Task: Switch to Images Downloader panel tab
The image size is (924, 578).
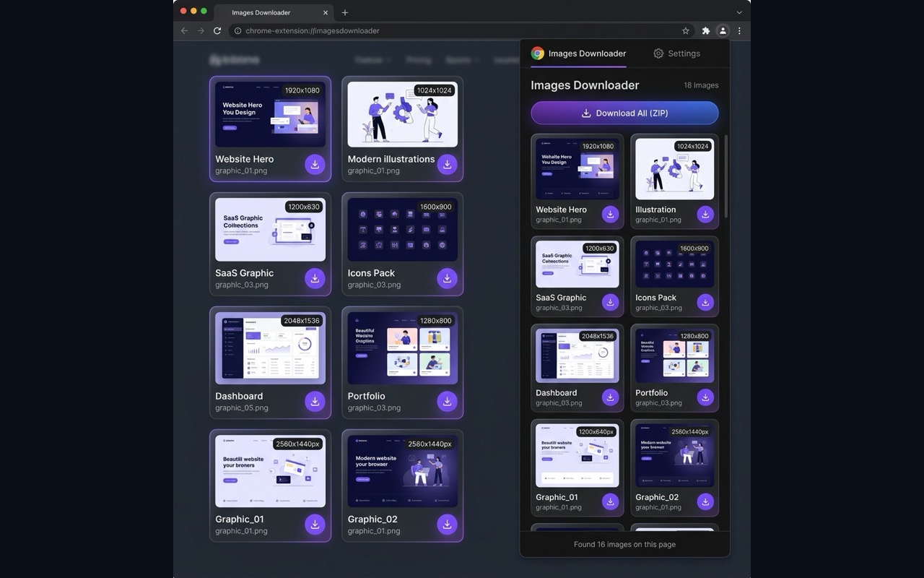Action: (x=578, y=53)
